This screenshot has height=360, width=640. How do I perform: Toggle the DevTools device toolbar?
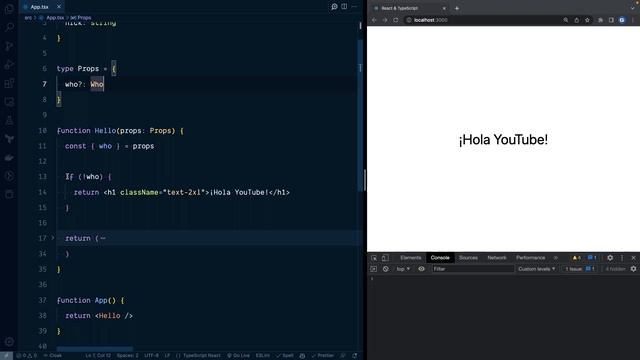[x=385, y=258]
